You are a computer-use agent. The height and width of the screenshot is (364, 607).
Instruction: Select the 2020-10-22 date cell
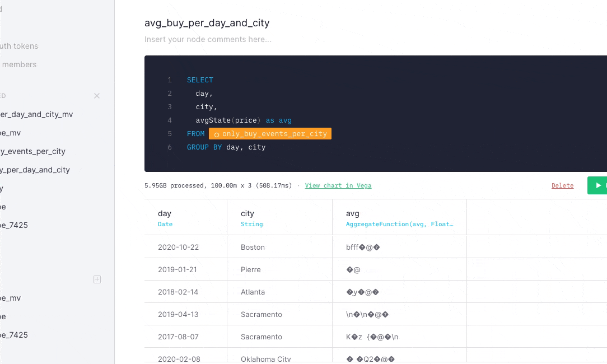[179, 248]
